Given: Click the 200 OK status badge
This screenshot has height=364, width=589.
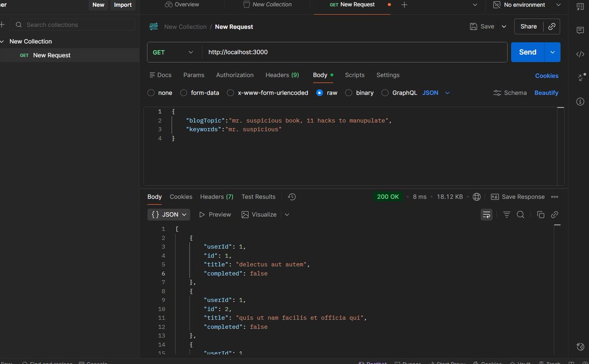Looking at the screenshot, I should coord(388,197).
